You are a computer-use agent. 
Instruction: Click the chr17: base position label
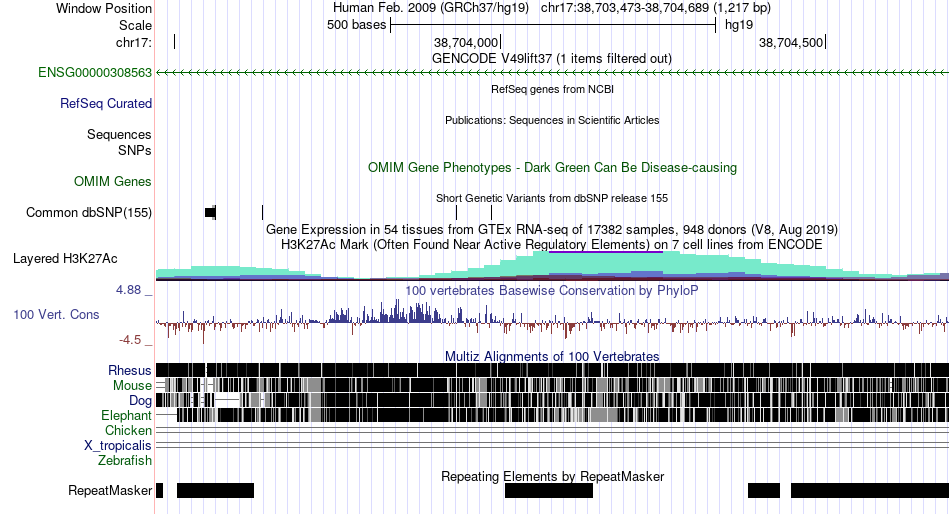pos(134,42)
